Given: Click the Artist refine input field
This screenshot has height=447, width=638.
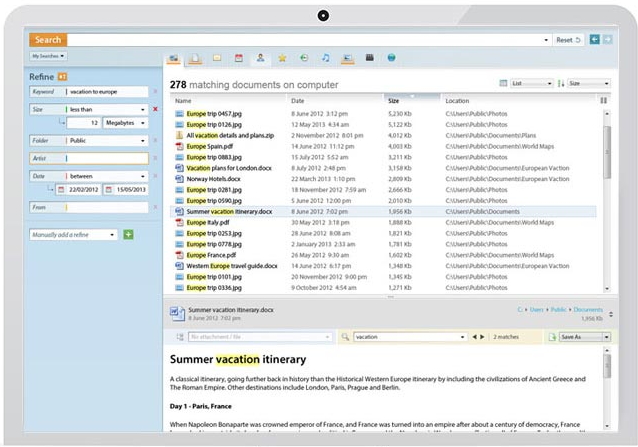Looking at the screenshot, I should tap(107, 158).
